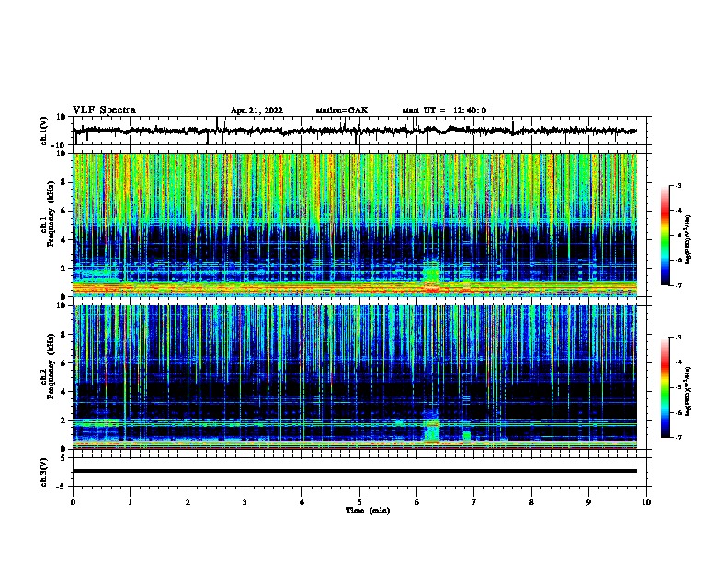728x563 pixels.
Task: Click the ch.2 spectrogram color bar
Action: (x=665, y=387)
